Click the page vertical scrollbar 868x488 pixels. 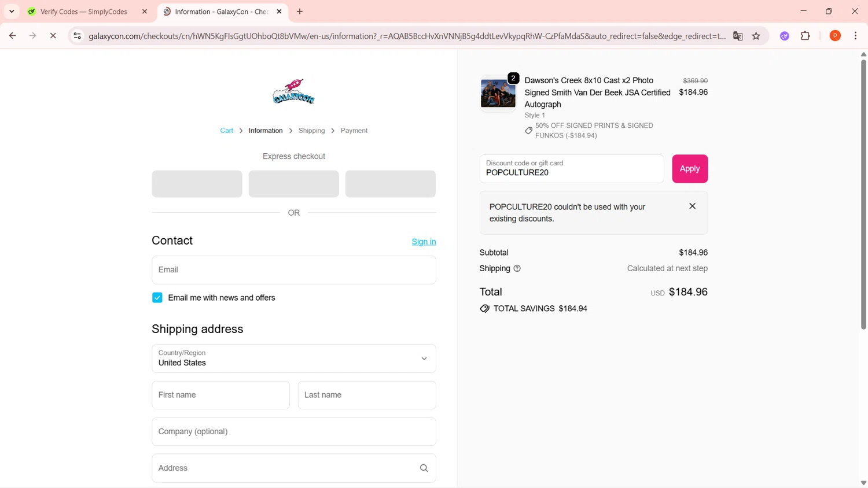click(x=863, y=194)
